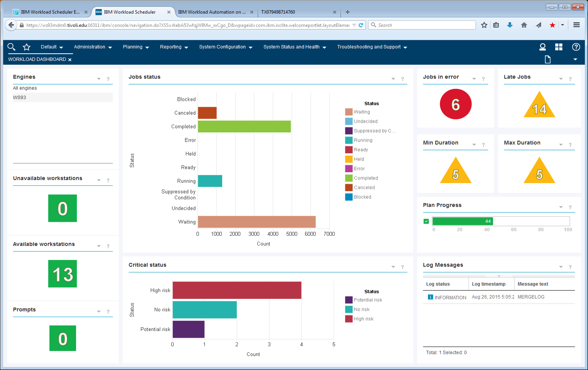Click the Min Duration triangle indicator
The image size is (588, 370).
coord(456,171)
